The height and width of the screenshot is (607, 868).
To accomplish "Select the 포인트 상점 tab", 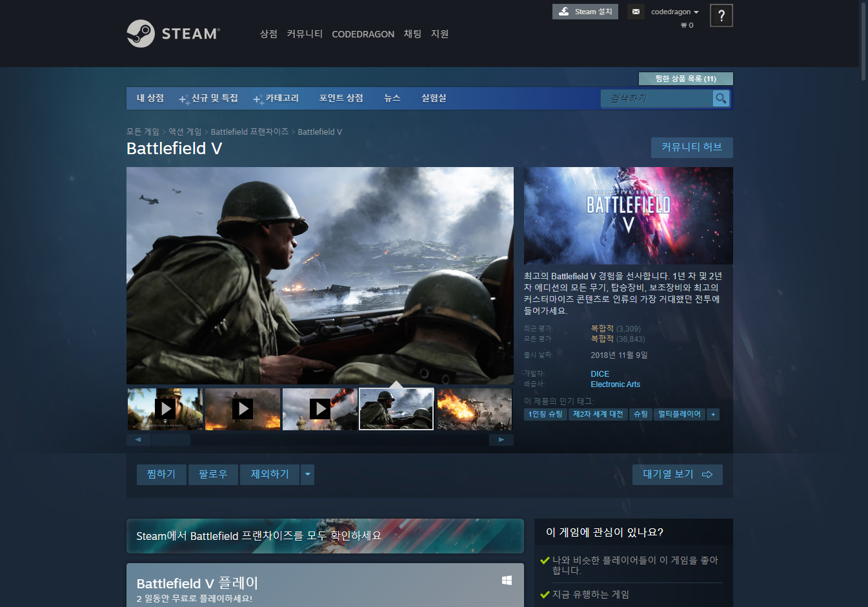I will [x=341, y=98].
